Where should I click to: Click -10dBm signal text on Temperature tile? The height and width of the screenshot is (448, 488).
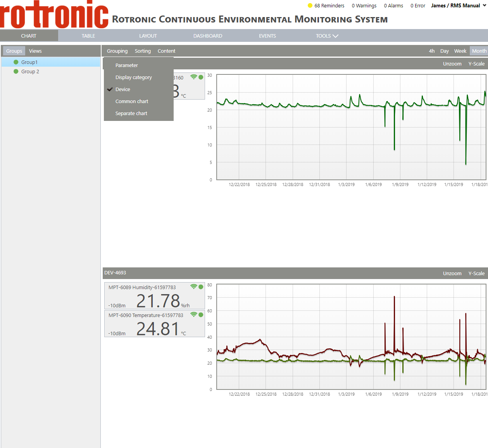[117, 333]
